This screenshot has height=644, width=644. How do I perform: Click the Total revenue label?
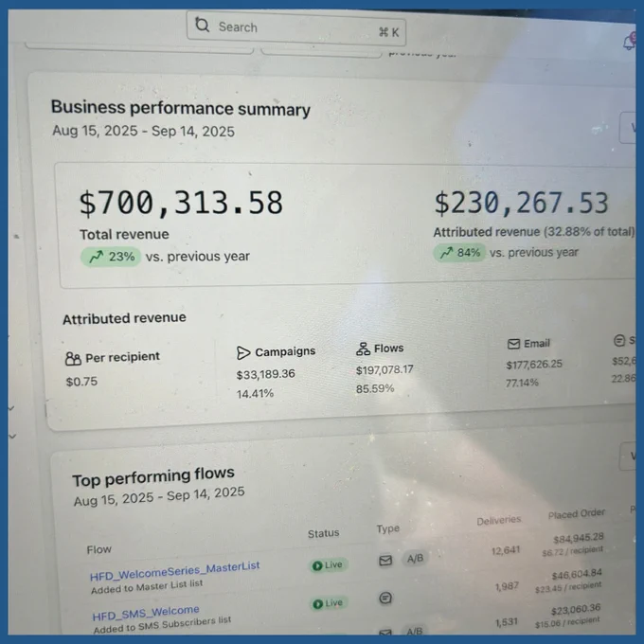pos(124,235)
